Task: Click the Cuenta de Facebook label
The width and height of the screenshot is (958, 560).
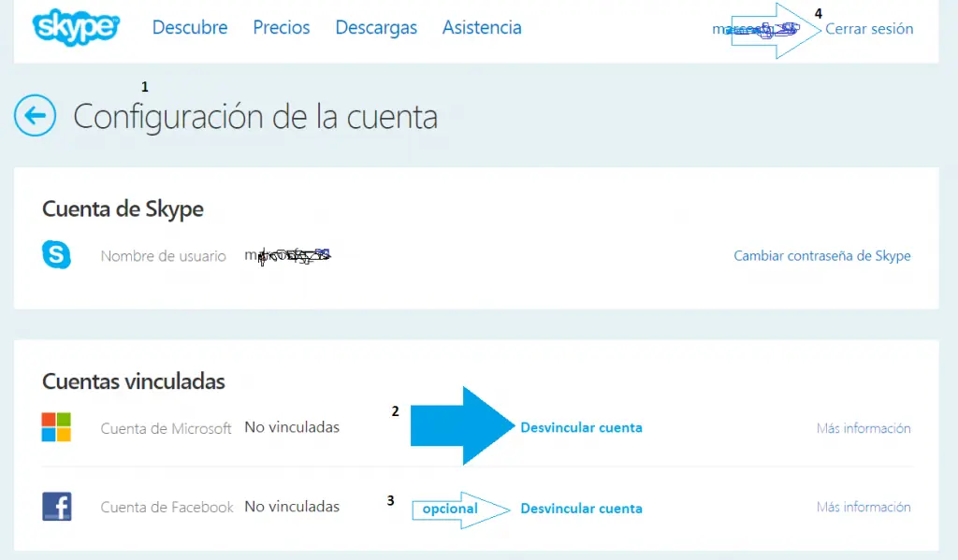Action: pyautogui.click(x=167, y=507)
